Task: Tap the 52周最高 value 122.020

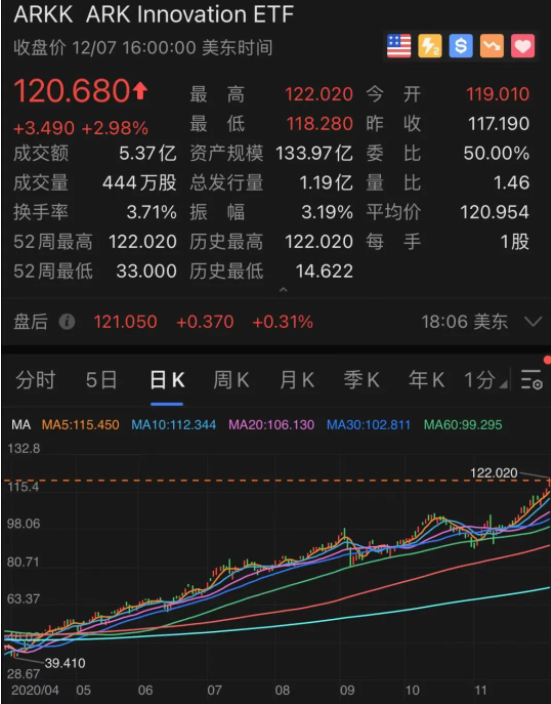Action: pos(143,242)
